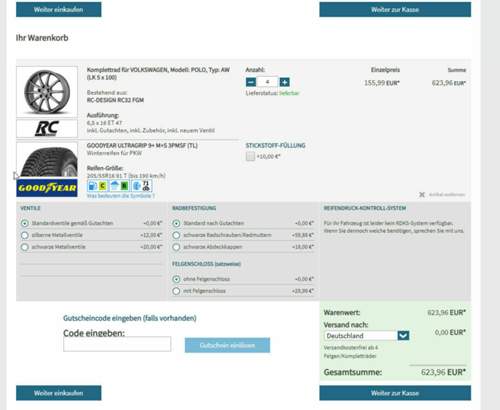The height and width of the screenshot is (410, 500).
Task: Click the wet grip label icon
Action: click(120, 186)
